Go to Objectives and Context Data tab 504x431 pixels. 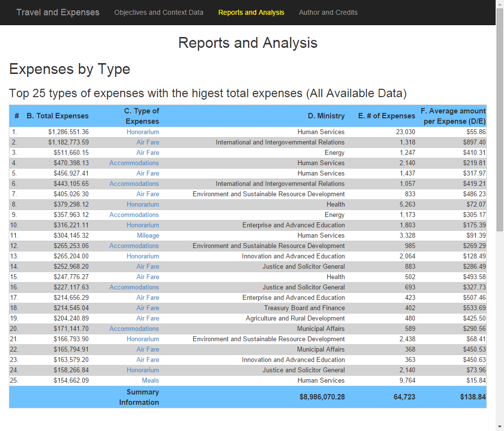pyautogui.click(x=159, y=12)
